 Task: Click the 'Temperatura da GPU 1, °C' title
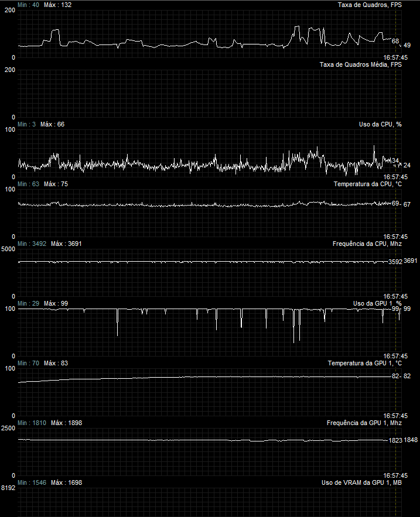click(364, 363)
